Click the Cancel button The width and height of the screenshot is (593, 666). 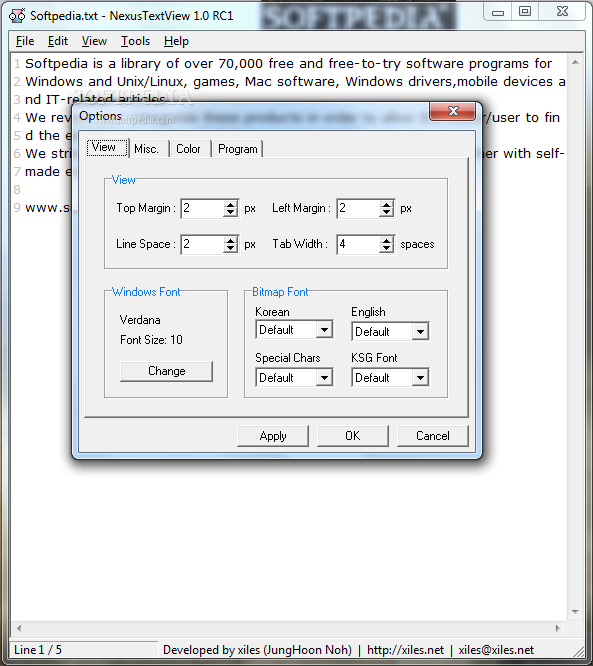(432, 436)
